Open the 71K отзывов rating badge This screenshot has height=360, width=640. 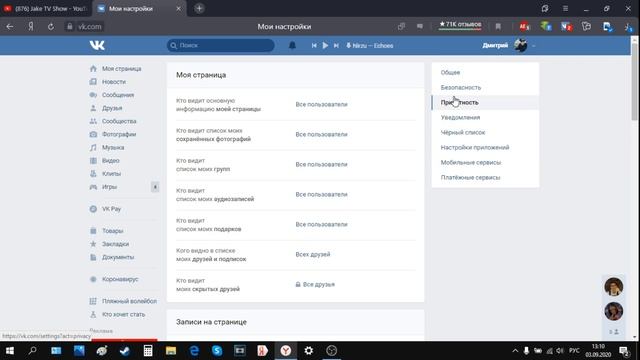pyautogui.click(x=460, y=24)
